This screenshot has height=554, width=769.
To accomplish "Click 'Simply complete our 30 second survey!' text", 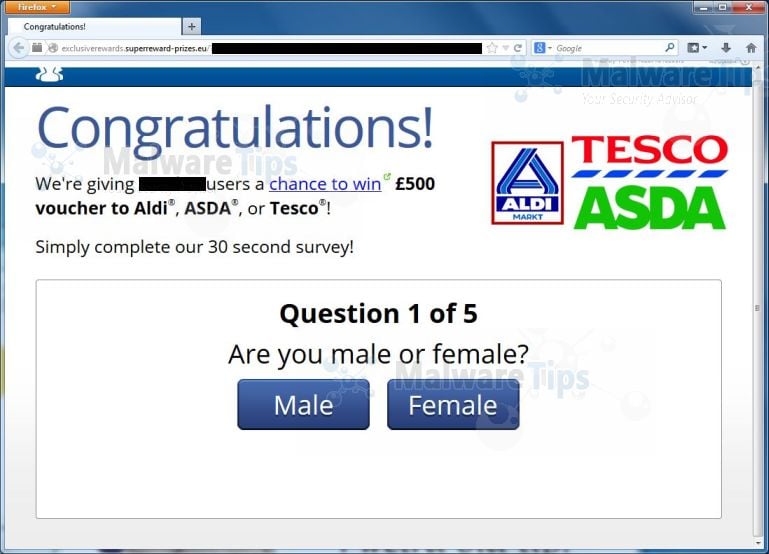I will click(x=194, y=247).
